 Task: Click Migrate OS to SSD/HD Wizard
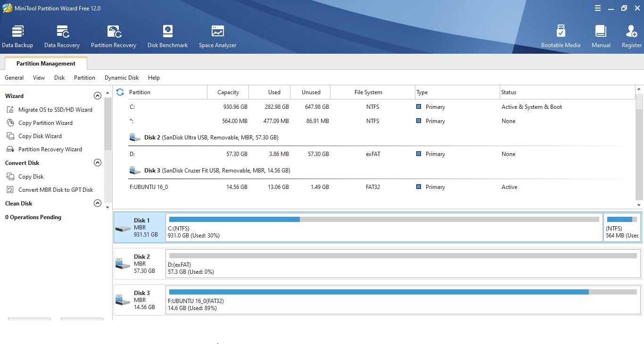[x=55, y=110]
